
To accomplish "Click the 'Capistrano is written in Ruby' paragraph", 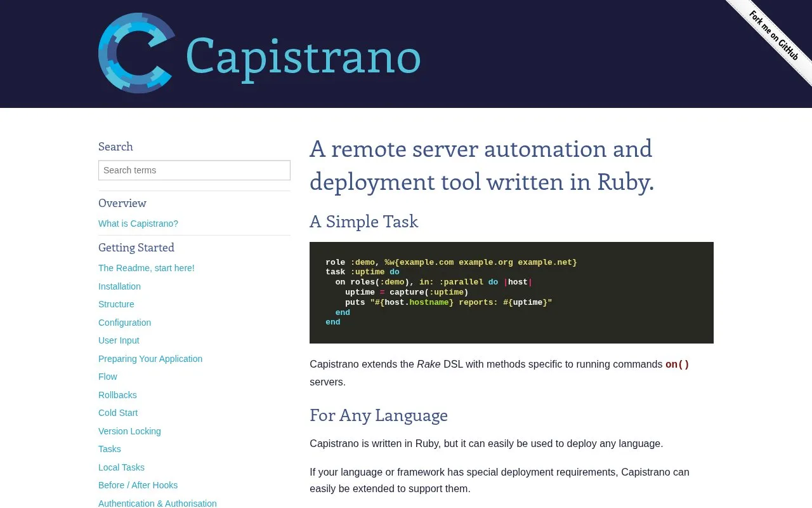I will point(487,443).
